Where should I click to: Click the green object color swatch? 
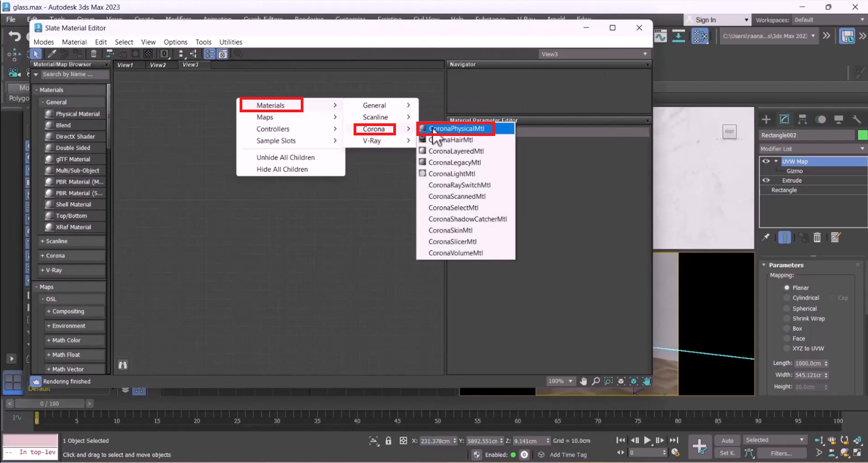click(862, 135)
